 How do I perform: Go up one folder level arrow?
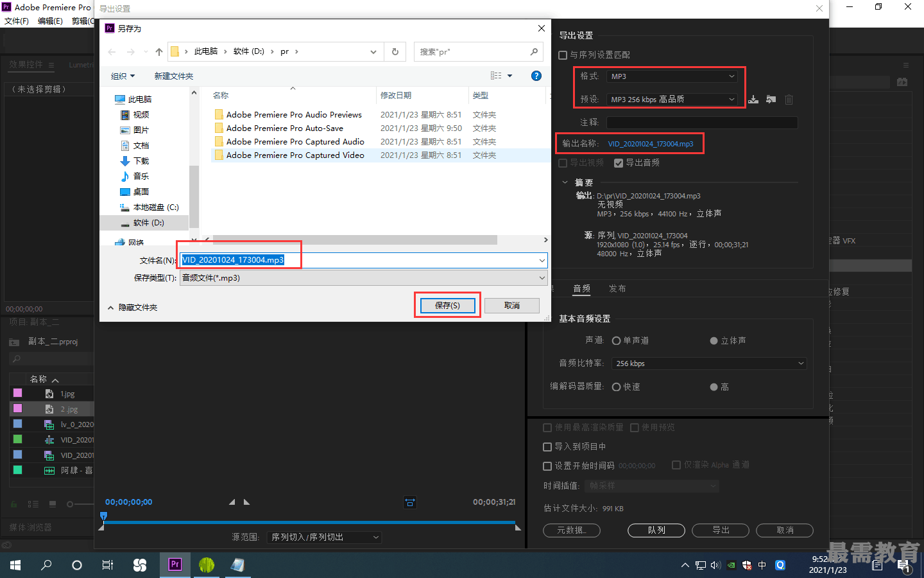coord(159,52)
